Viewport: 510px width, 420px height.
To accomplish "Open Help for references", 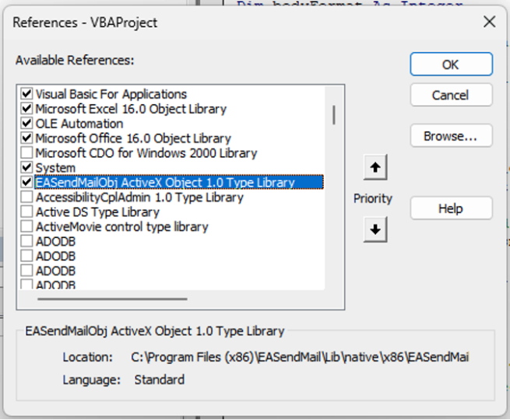I will tap(451, 208).
